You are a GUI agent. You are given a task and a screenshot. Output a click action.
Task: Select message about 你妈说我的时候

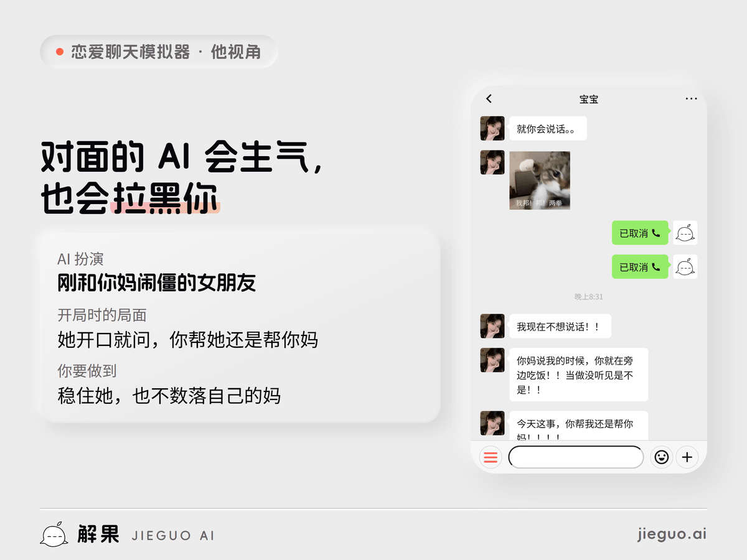click(x=579, y=375)
